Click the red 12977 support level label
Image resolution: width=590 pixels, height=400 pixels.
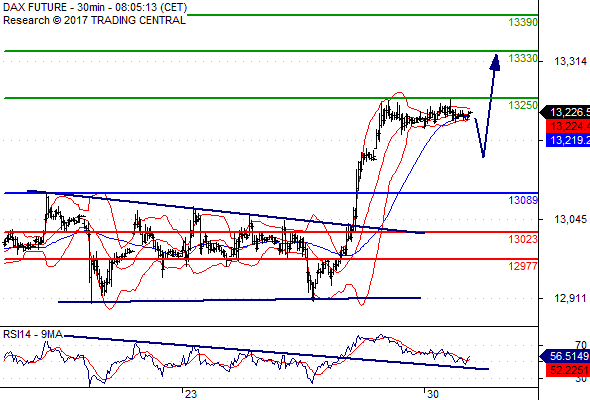coord(523,266)
